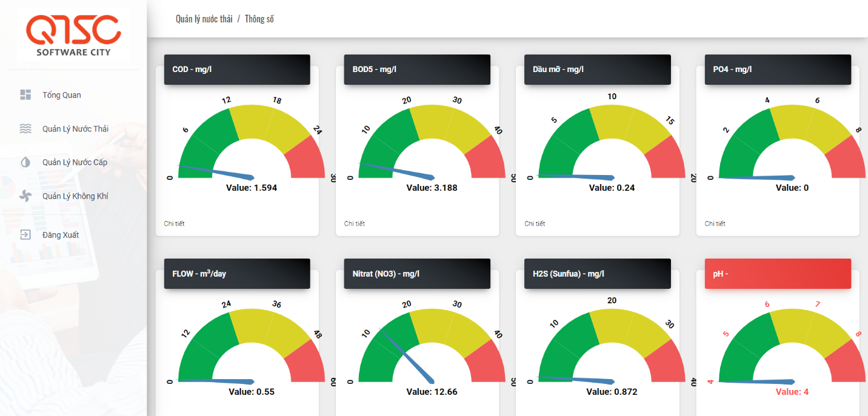
Task: Click the Quản lý nước thải breadcrumb link
Action: click(x=204, y=19)
